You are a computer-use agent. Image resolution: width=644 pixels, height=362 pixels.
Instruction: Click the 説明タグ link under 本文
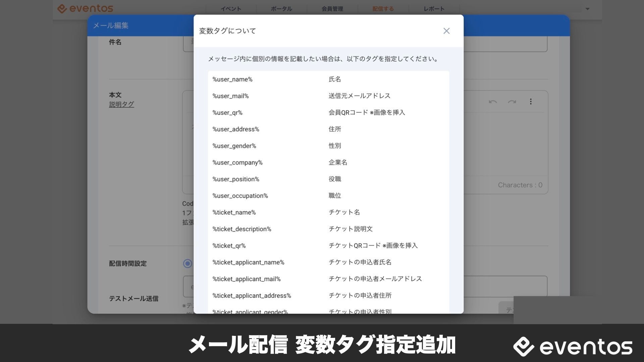click(x=121, y=105)
